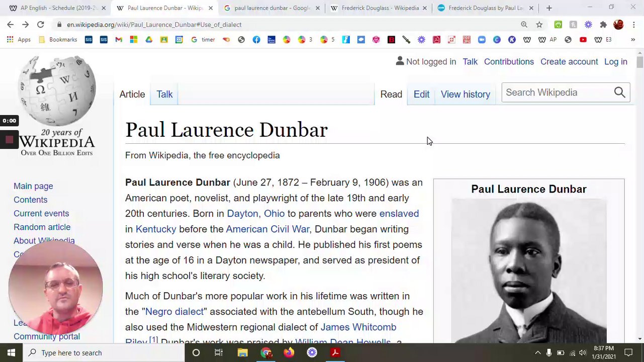Open the Community portal link
The width and height of the screenshot is (644, 362).
pos(47,336)
